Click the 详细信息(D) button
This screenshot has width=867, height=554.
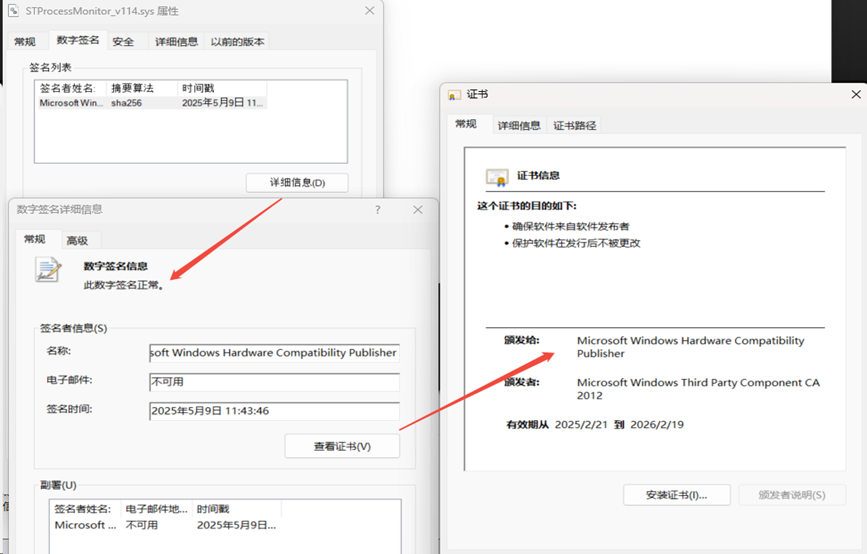pos(297,182)
